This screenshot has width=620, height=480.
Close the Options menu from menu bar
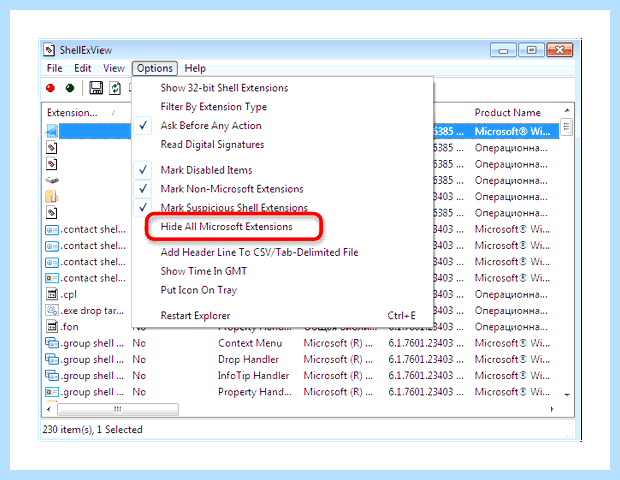tap(155, 68)
